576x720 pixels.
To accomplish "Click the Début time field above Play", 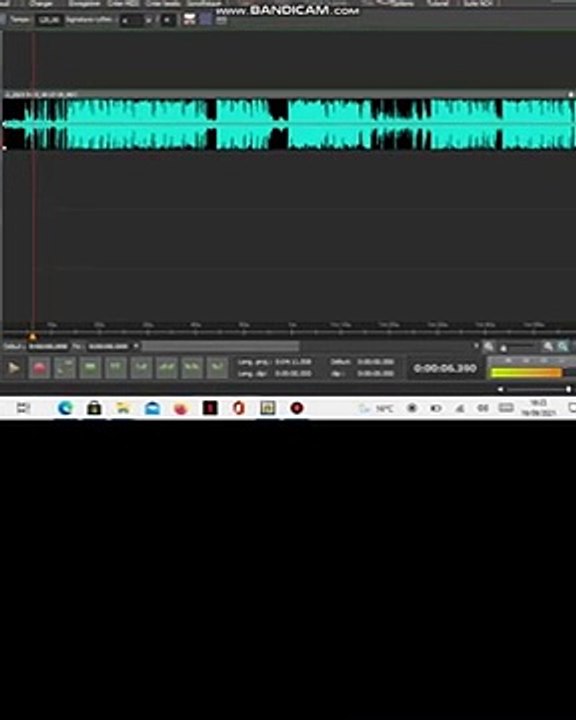I will pos(48,346).
